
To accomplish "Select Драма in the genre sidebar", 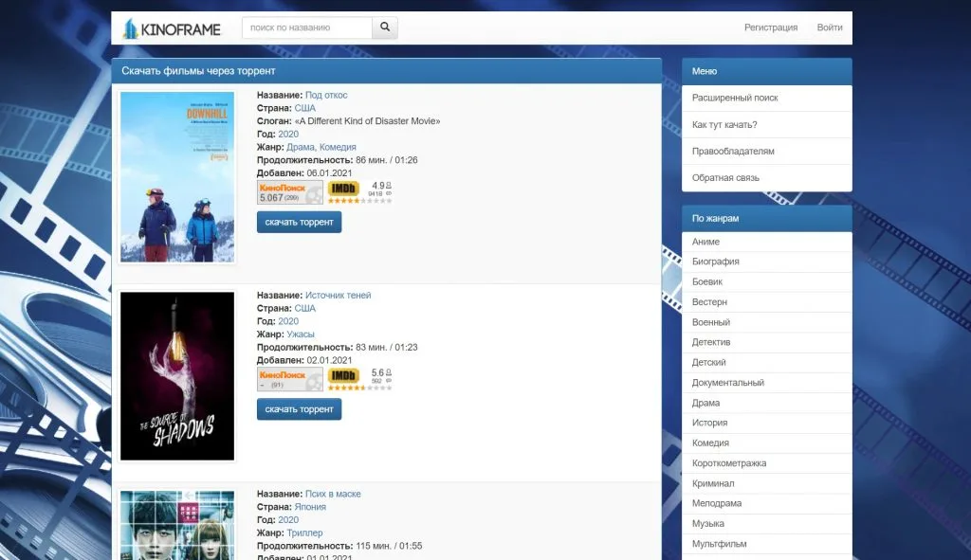I will tap(766, 403).
